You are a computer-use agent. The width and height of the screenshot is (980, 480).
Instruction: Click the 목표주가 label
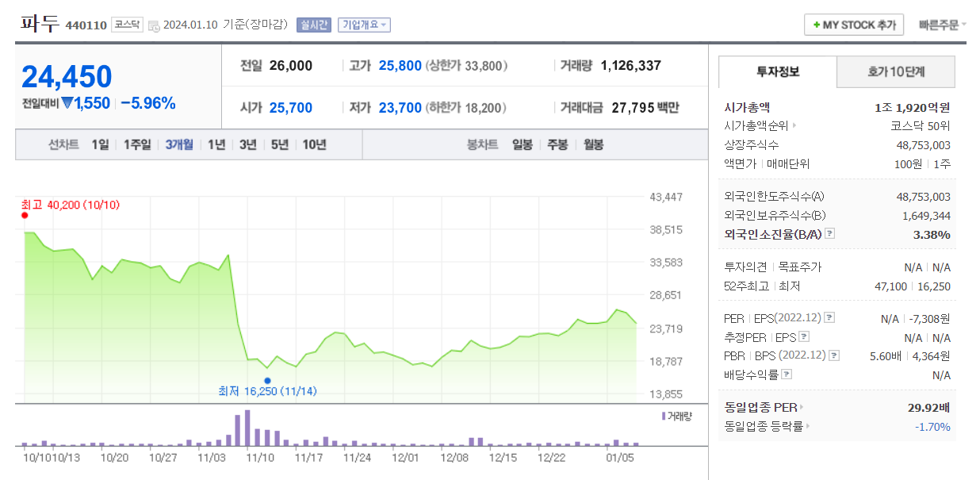pyautogui.click(x=800, y=267)
